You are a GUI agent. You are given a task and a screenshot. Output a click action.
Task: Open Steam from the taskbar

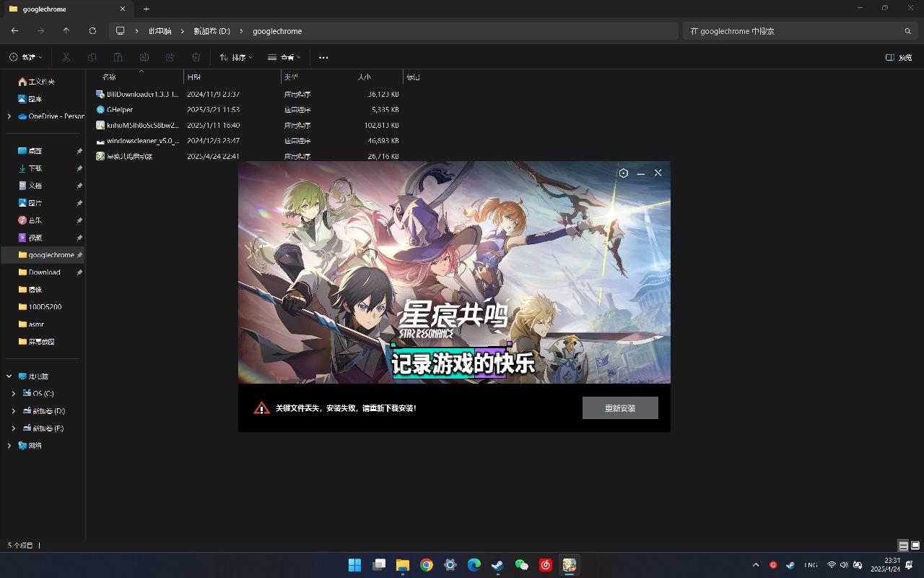pos(497,565)
